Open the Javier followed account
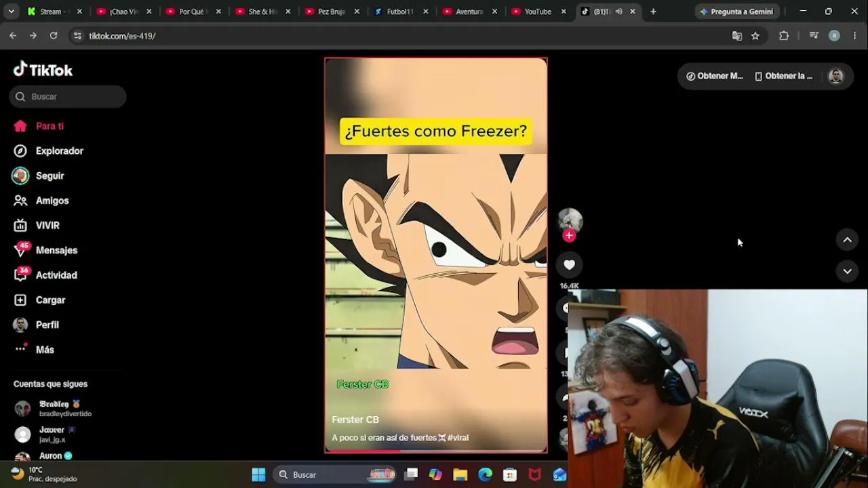The width and height of the screenshot is (868, 488). [45, 434]
